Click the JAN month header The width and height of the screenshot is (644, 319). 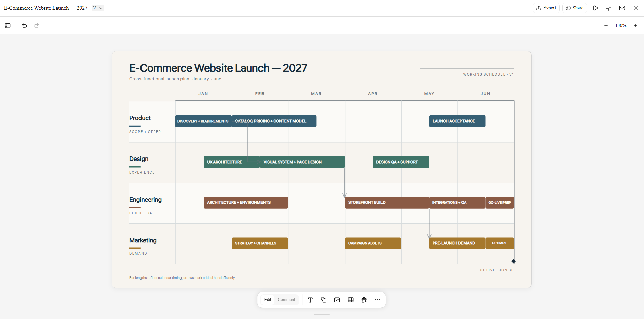point(203,94)
